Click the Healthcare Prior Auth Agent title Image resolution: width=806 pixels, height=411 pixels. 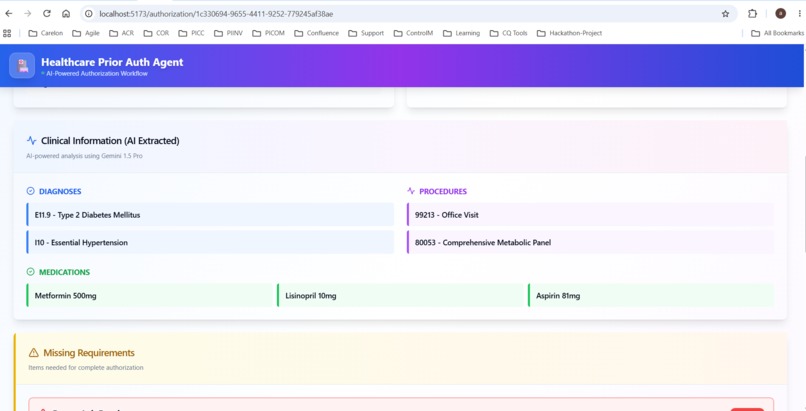(x=112, y=62)
